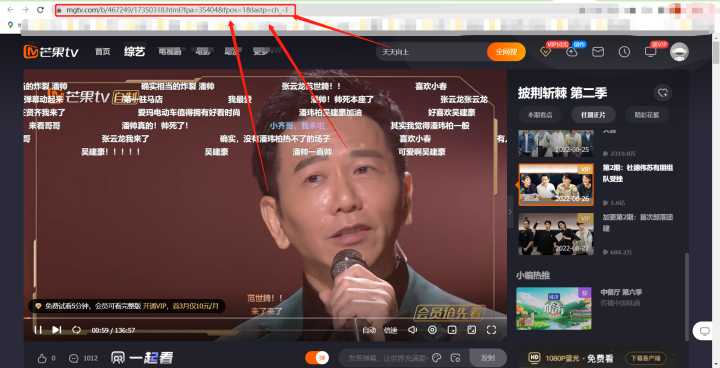The height and width of the screenshot is (368, 720).
Task: Open the 加更第2期 episode thumbnail
Action: (x=556, y=234)
